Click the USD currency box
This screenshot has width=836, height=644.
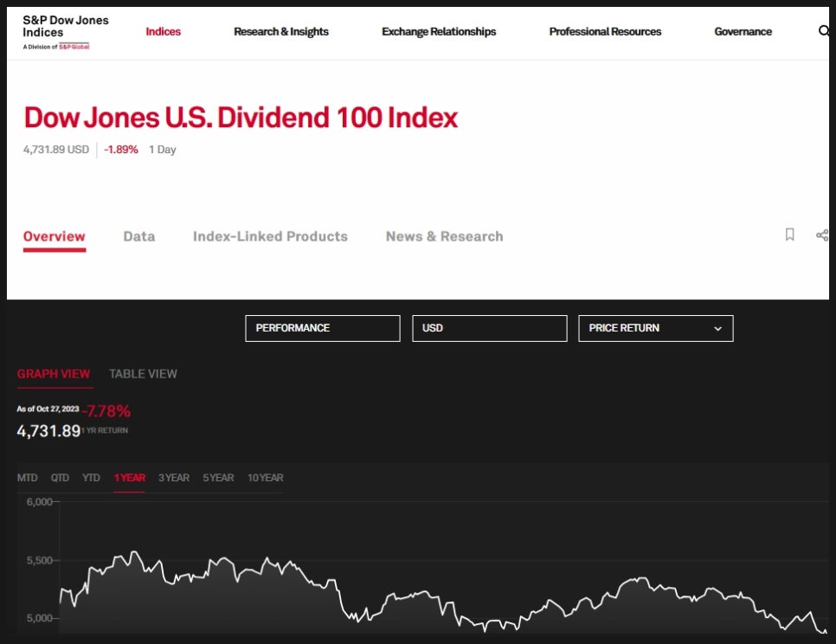point(490,328)
